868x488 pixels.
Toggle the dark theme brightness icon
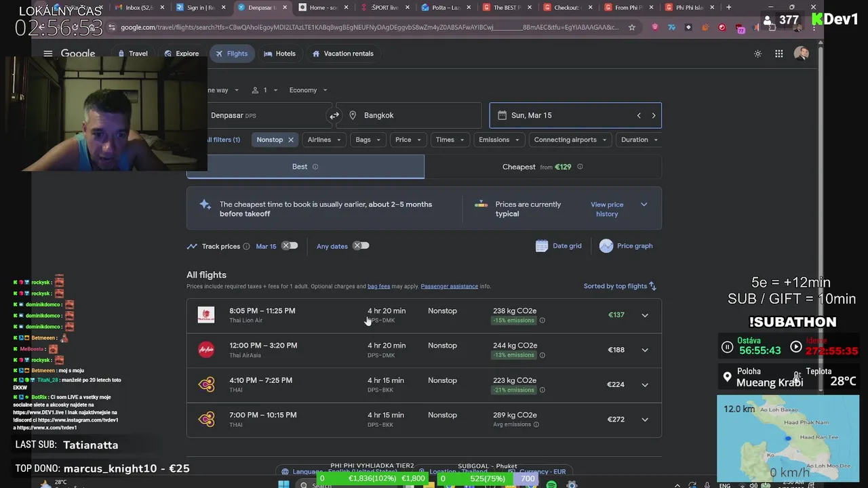pos(757,54)
